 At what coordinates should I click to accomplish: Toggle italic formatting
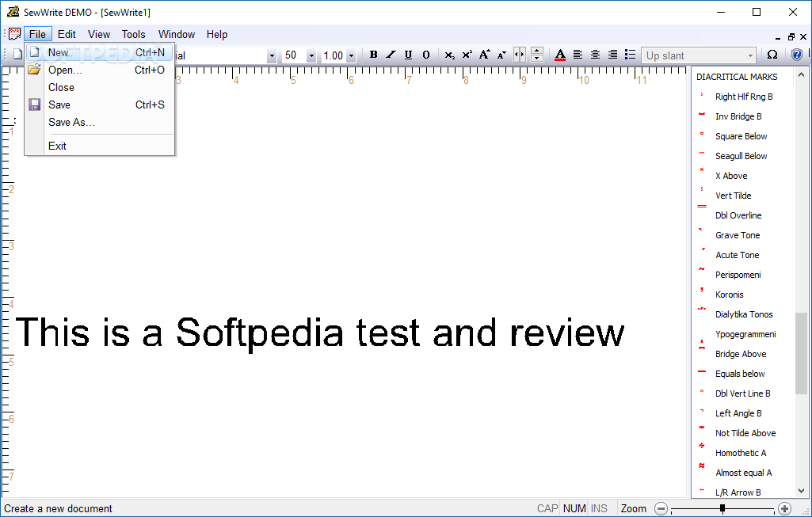coord(391,55)
